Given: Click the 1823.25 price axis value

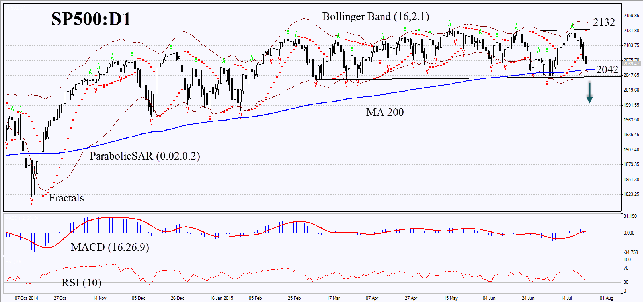Looking at the screenshot, I should tap(631, 194).
